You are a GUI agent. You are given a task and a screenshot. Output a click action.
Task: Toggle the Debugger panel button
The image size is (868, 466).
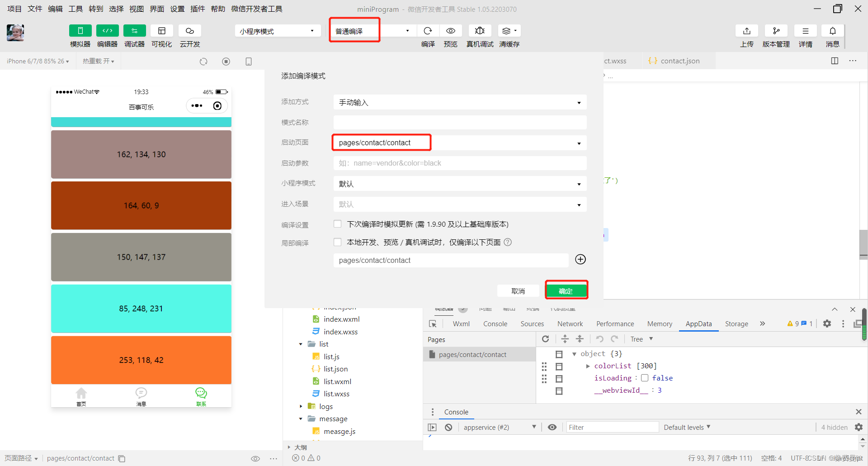135,31
